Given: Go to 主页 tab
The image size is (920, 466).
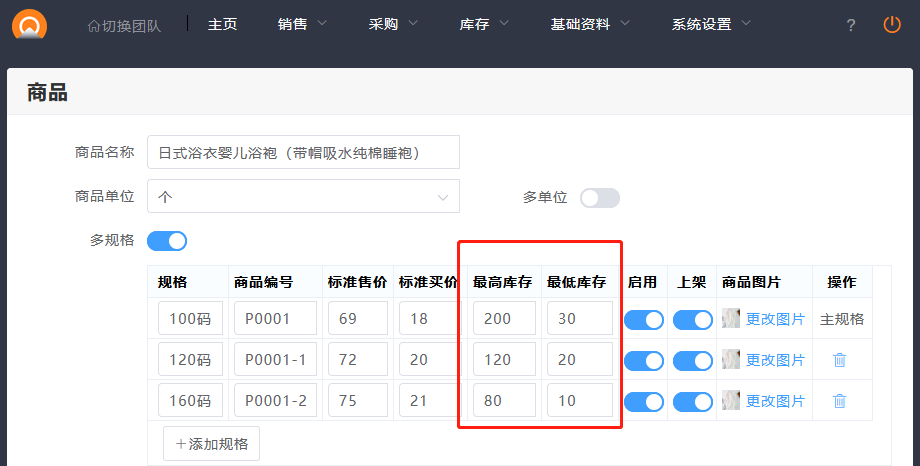Looking at the screenshot, I should 222,24.
